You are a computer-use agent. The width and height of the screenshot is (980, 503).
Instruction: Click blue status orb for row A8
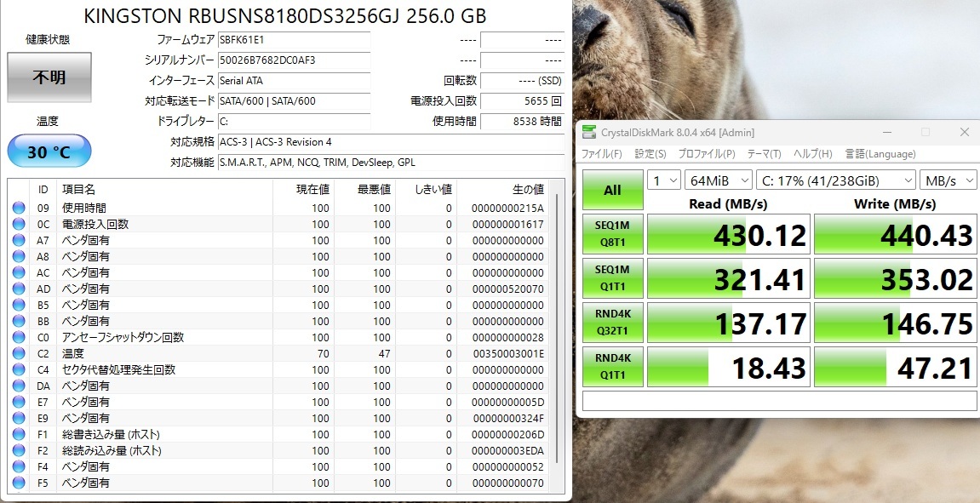coord(18,257)
